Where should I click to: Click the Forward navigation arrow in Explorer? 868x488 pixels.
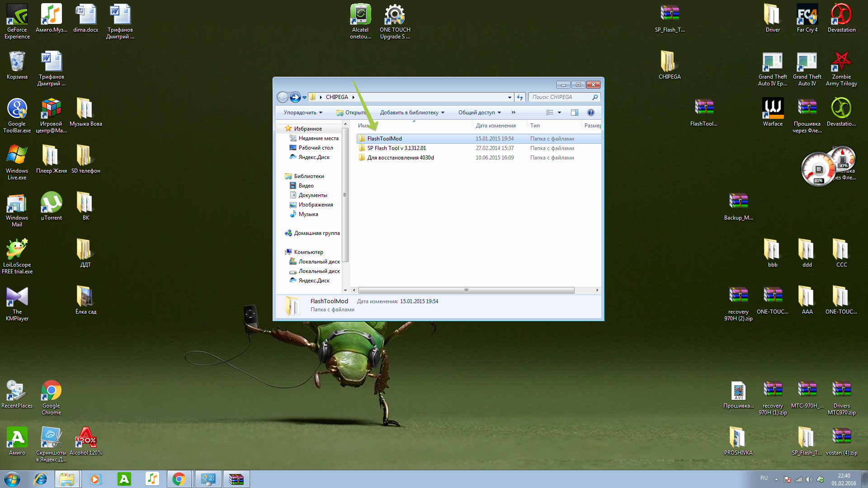[295, 97]
